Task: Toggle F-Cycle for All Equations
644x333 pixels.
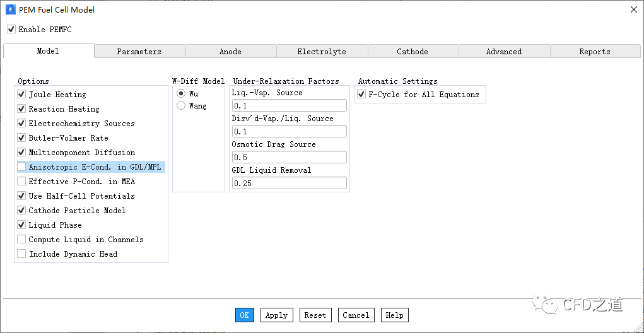Action: click(x=361, y=95)
